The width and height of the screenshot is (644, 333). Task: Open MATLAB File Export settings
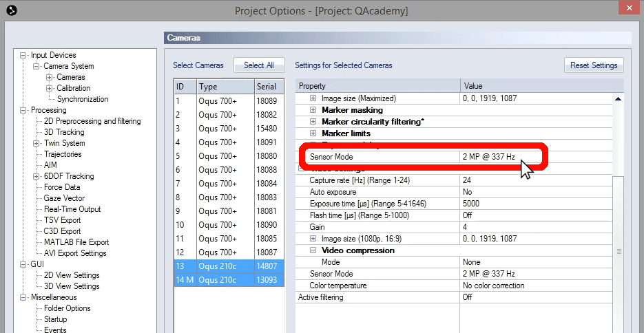[x=76, y=242]
